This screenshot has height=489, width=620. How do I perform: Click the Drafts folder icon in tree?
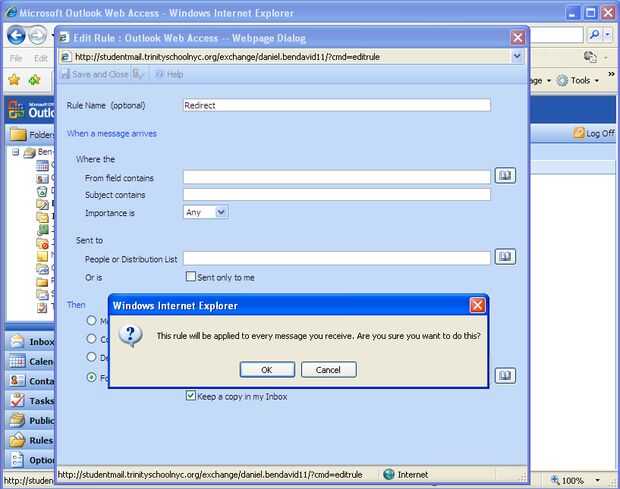pyautogui.click(x=42, y=204)
